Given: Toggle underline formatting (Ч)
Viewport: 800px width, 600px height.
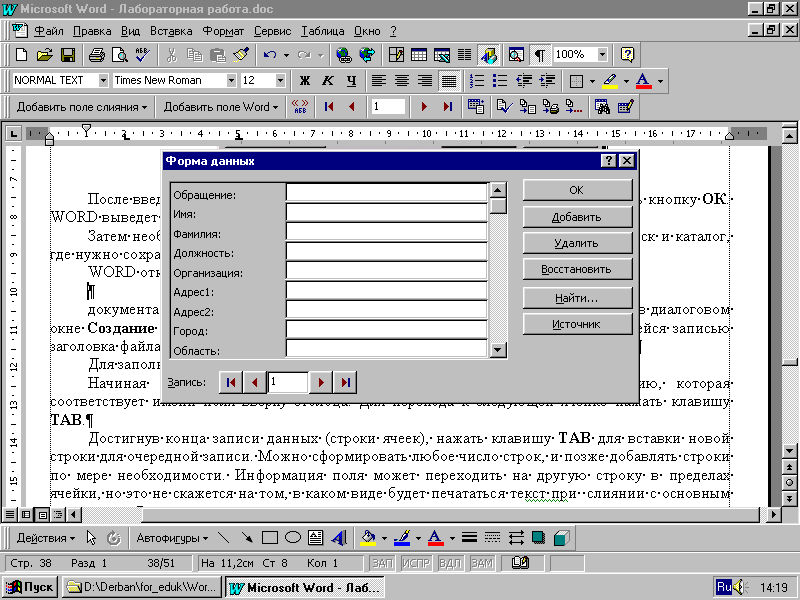Looking at the screenshot, I should coord(351,81).
